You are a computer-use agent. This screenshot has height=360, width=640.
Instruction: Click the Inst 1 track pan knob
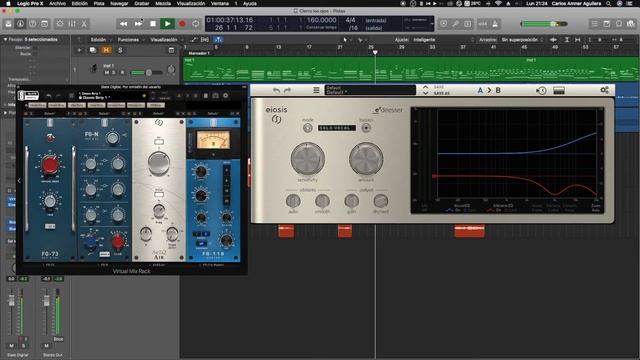coord(171,70)
